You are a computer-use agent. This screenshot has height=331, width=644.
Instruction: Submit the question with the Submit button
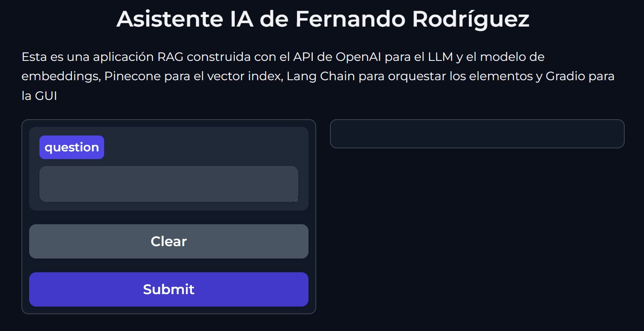(x=168, y=289)
